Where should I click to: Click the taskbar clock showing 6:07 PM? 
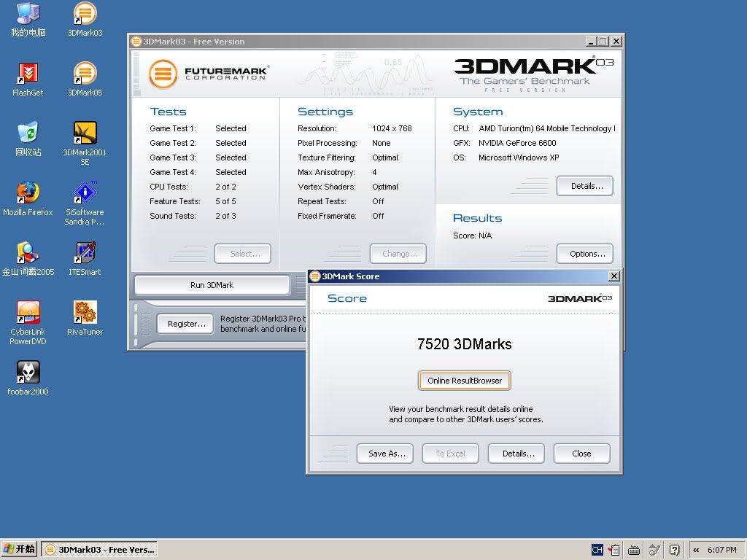click(722, 550)
